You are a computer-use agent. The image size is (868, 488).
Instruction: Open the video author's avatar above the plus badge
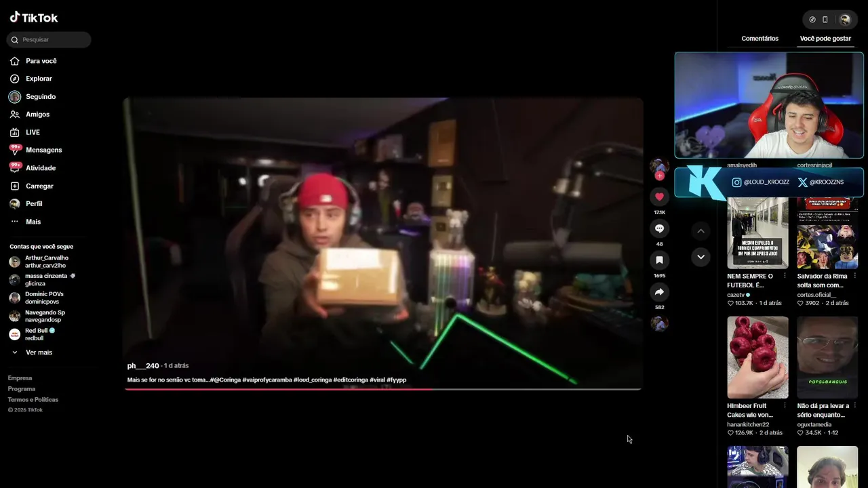[659, 166]
